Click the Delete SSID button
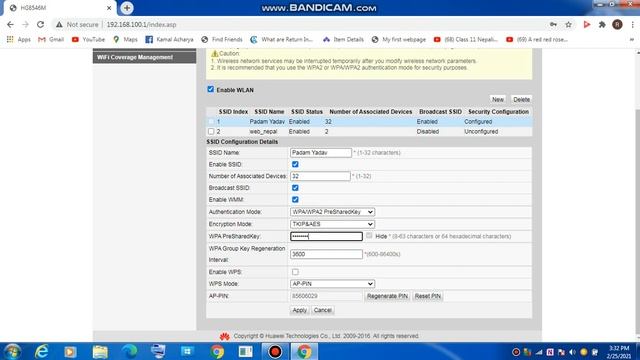This screenshot has width=640, height=360. pos(521,99)
